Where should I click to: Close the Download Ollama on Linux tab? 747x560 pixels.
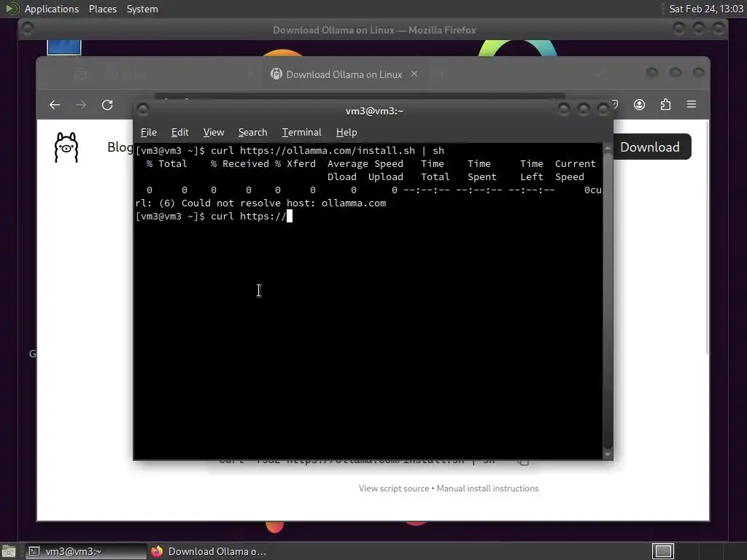pyautogui.click(x=414, y=74)
